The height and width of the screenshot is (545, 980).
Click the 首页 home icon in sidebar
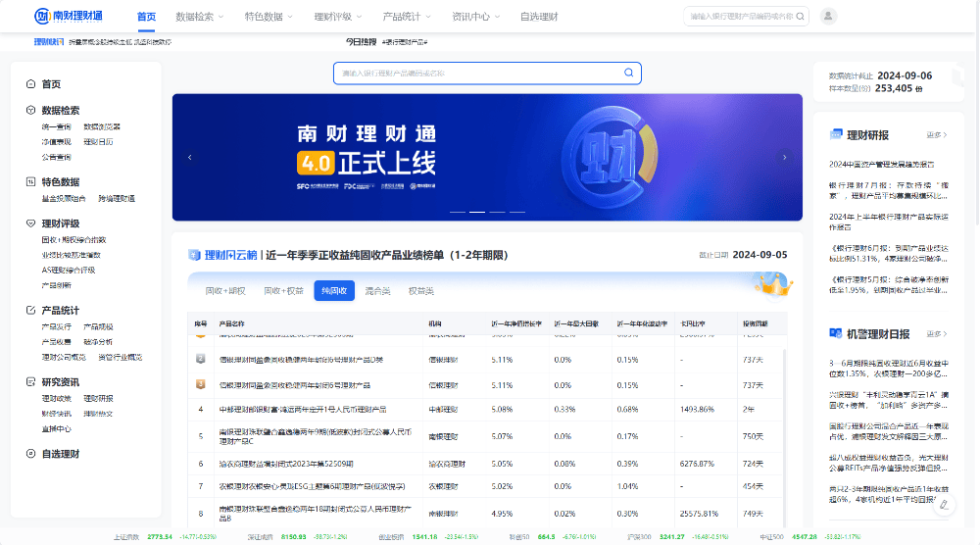(31, 84)
